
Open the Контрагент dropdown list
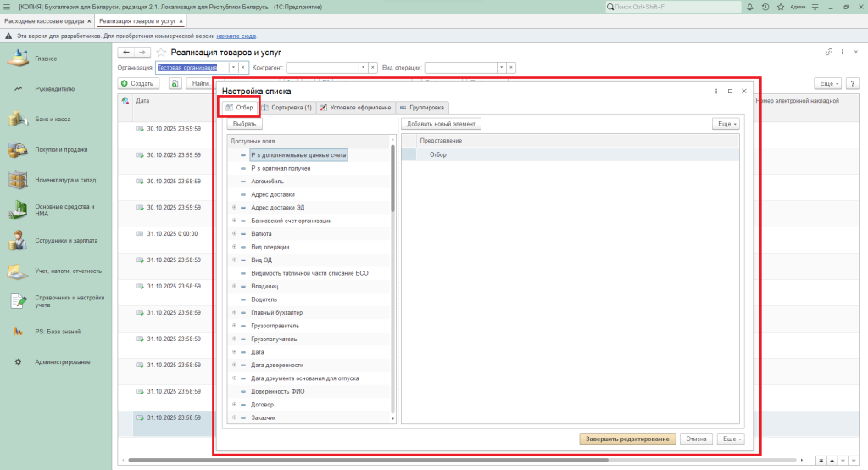tap(364, 67)
